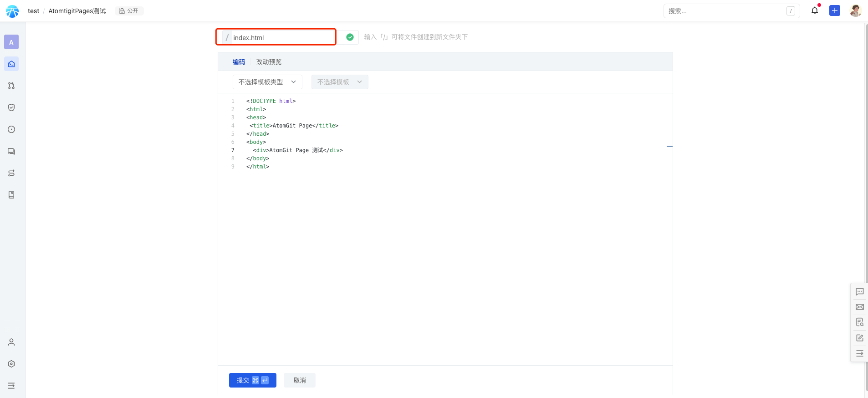This screenshot has width=868, height=398.
Task: Place cursor on the DOCTYPE html line
Action: (x=271, y=101)
